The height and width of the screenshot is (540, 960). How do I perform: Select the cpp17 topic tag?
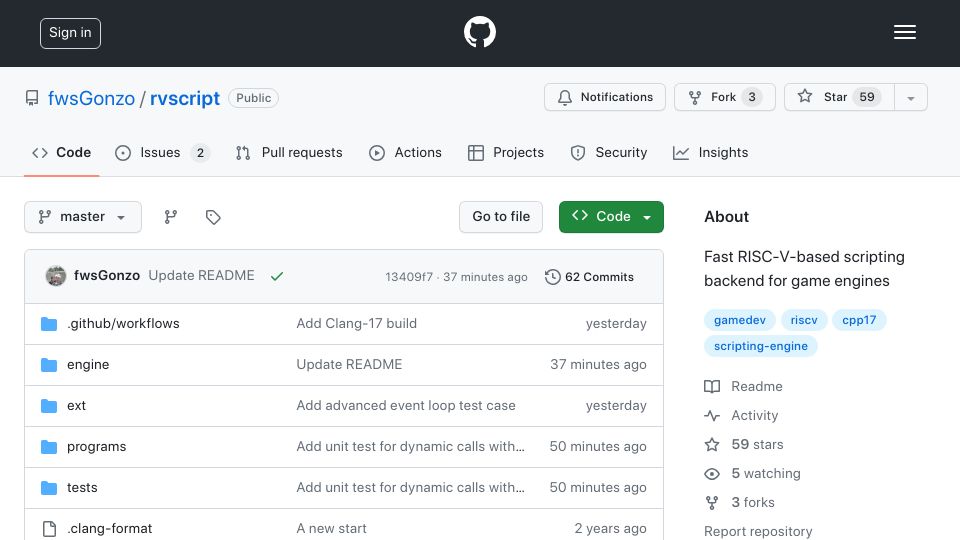(859, 320)
